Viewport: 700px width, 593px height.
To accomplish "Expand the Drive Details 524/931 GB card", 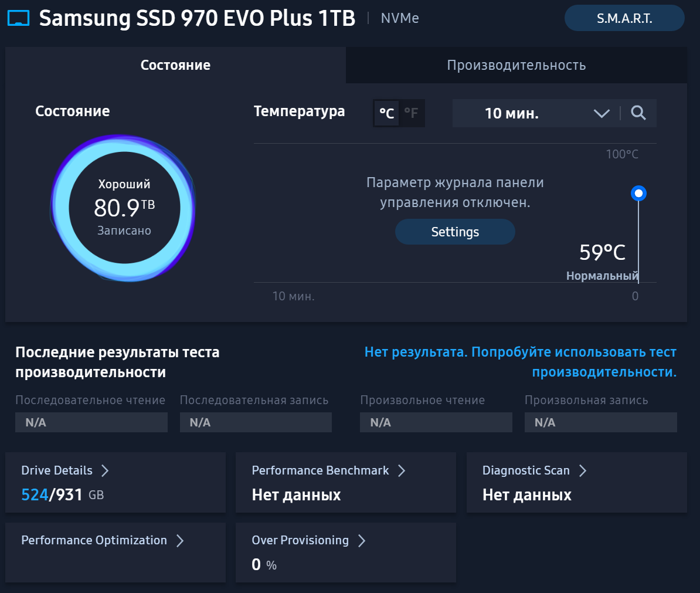I will (115, 483).
